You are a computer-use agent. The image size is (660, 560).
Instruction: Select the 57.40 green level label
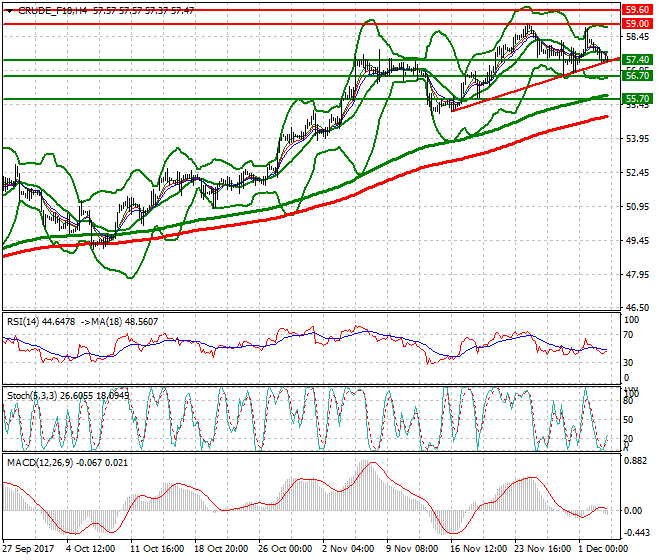pos(637,60)
